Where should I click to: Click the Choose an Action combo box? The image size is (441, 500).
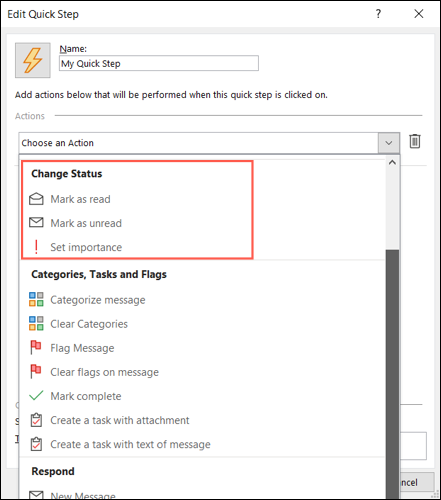pyautogui.click(x=209, y=143)
